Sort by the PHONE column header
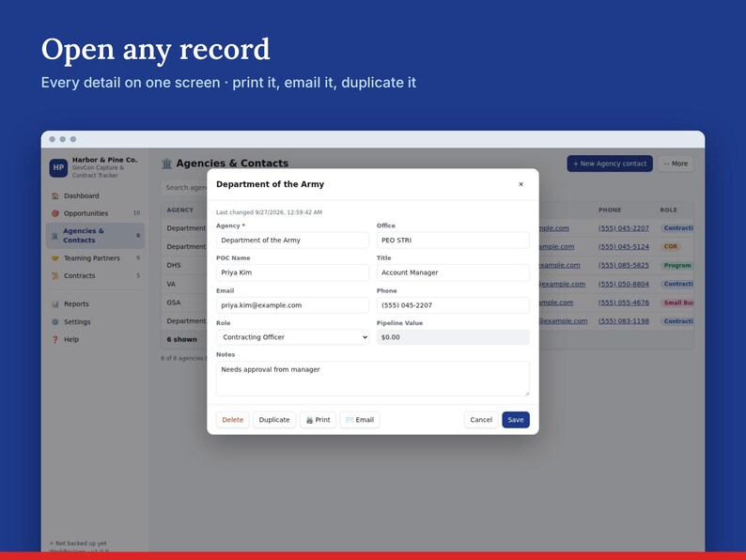 (610, 210)
